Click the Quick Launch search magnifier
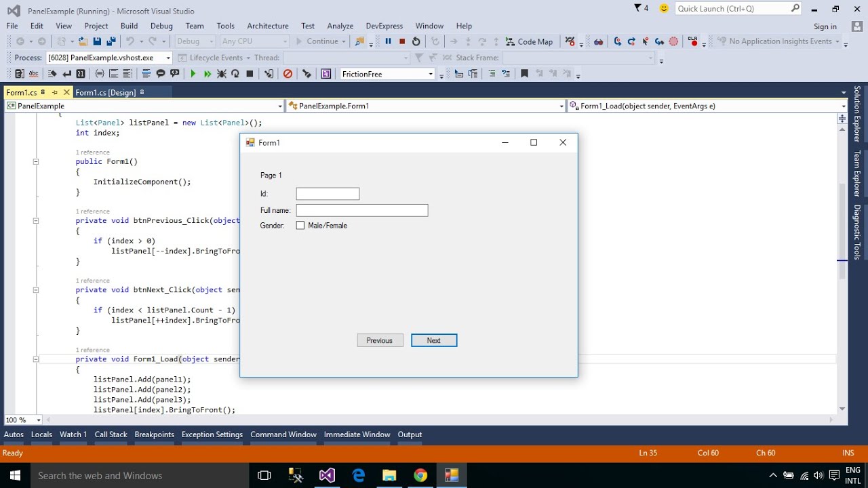This screenshot has width=868, height=488. [x=795, y=8]
